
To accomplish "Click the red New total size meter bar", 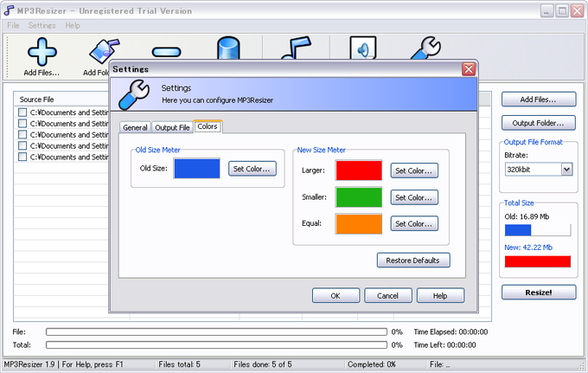I will pyautogui.click(x=538, y=261).
